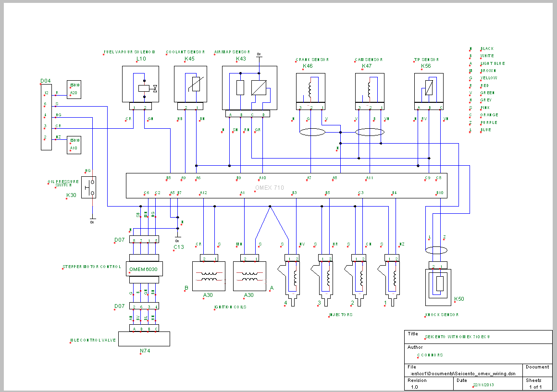Select the oil pressure switch K30
Image resolution: width=557 pixels, height=392 pixels.
coord(88,187)
